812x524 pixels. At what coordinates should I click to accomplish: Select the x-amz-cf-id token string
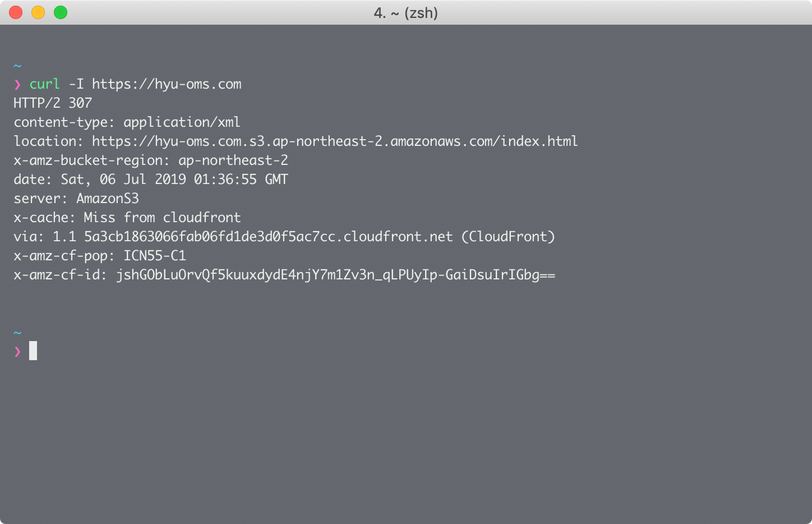click(x=335, y=275)
